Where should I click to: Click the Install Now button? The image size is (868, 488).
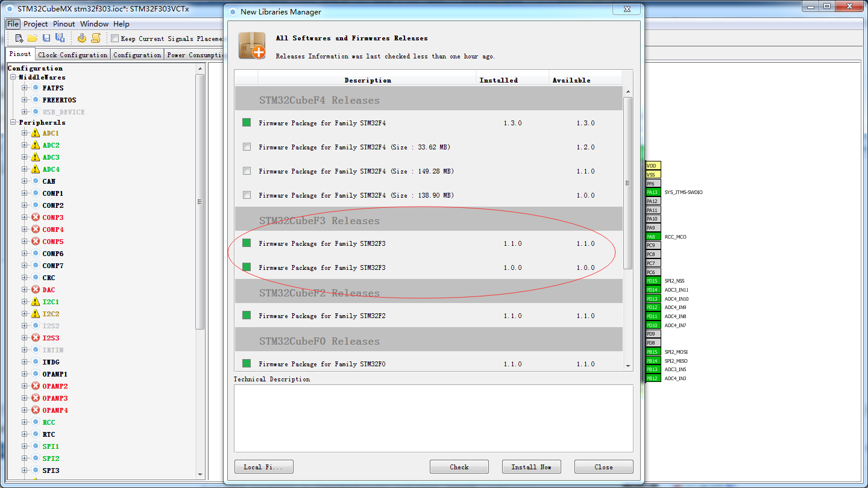click(x=532, y=467)
